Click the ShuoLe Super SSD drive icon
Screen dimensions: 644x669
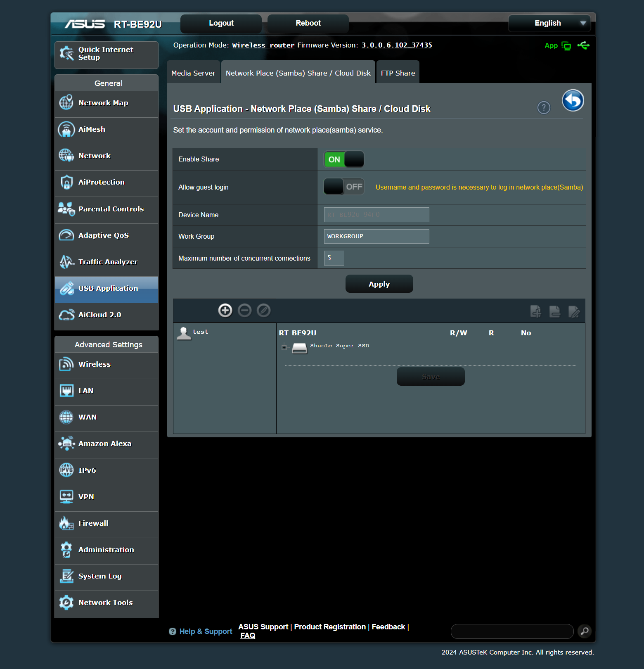299,348
